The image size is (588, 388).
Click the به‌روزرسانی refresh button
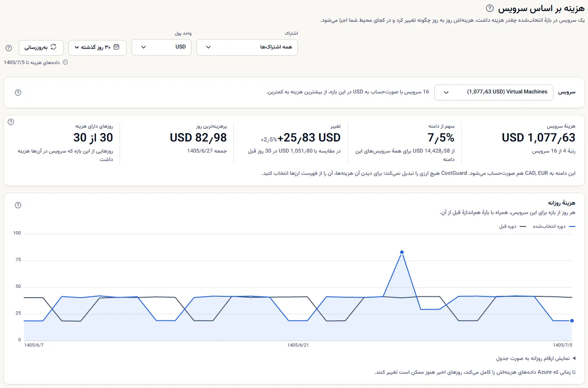coord(41,48)
